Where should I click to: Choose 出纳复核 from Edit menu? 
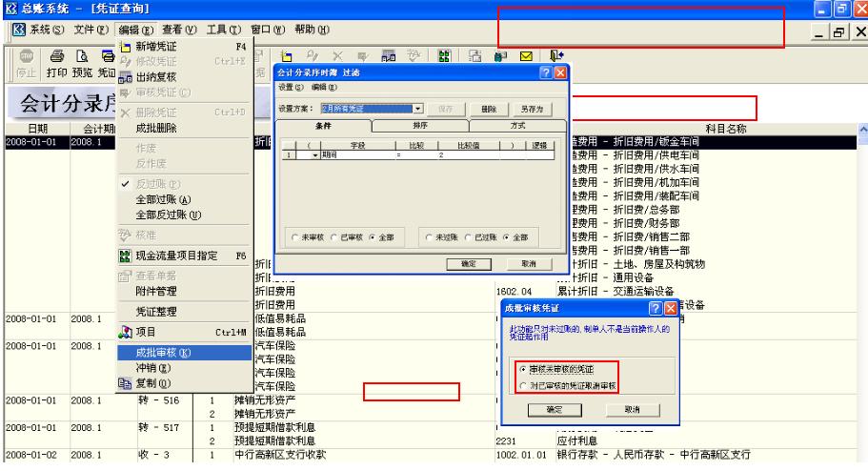(184, 77)
